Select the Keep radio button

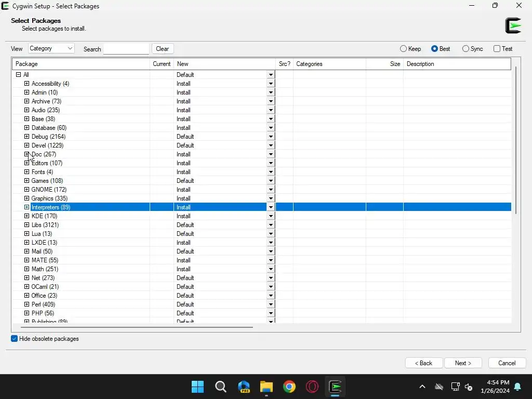click(x=403, y=49)
